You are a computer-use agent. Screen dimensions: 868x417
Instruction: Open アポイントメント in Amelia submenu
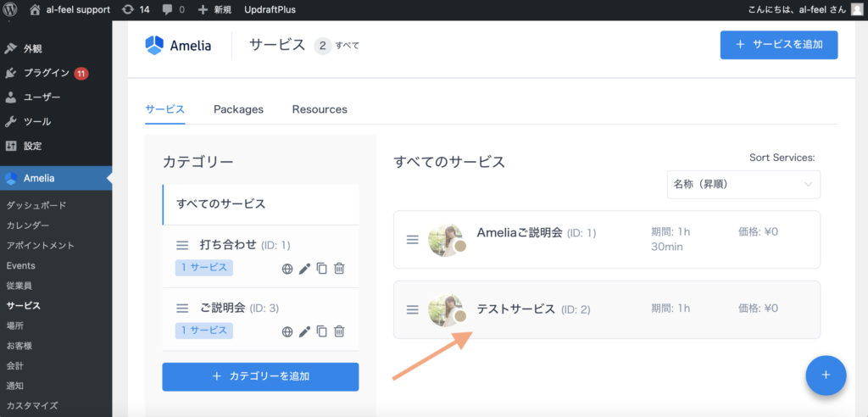pos(40,246)
